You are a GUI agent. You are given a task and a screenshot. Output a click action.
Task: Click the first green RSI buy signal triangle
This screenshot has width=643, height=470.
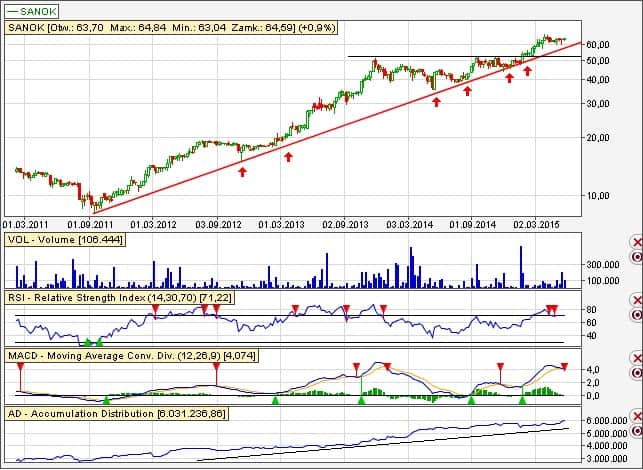(87, 342)
